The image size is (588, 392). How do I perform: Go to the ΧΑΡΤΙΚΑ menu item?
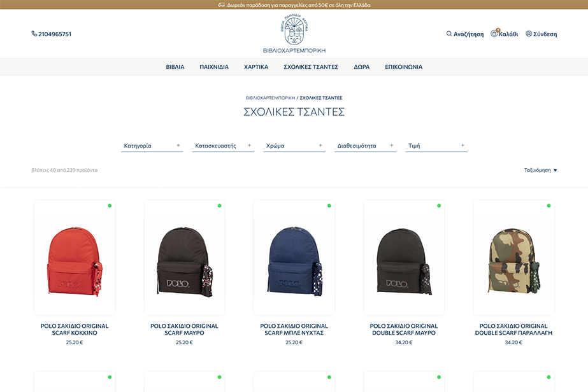(x=256, y=67)
